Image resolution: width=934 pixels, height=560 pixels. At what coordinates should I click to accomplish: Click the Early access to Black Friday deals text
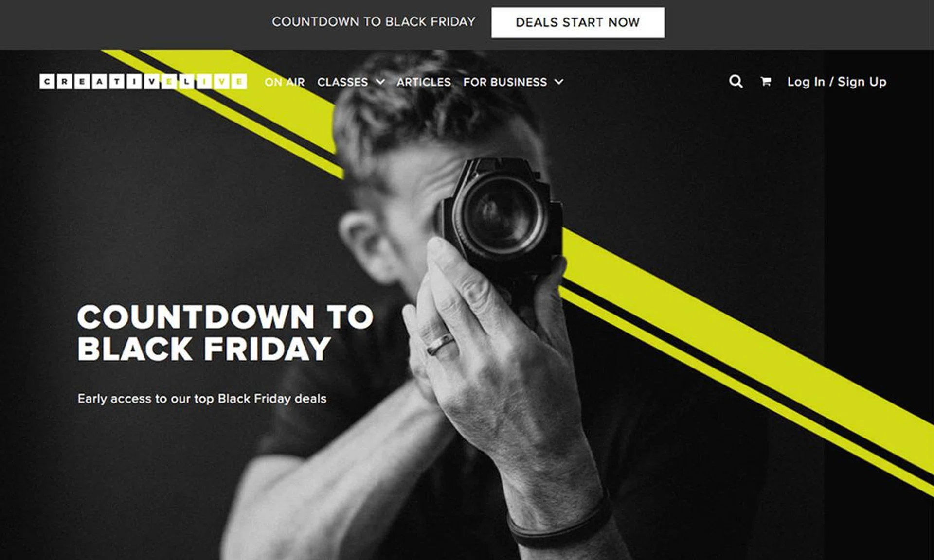click(x=202, y=399)
